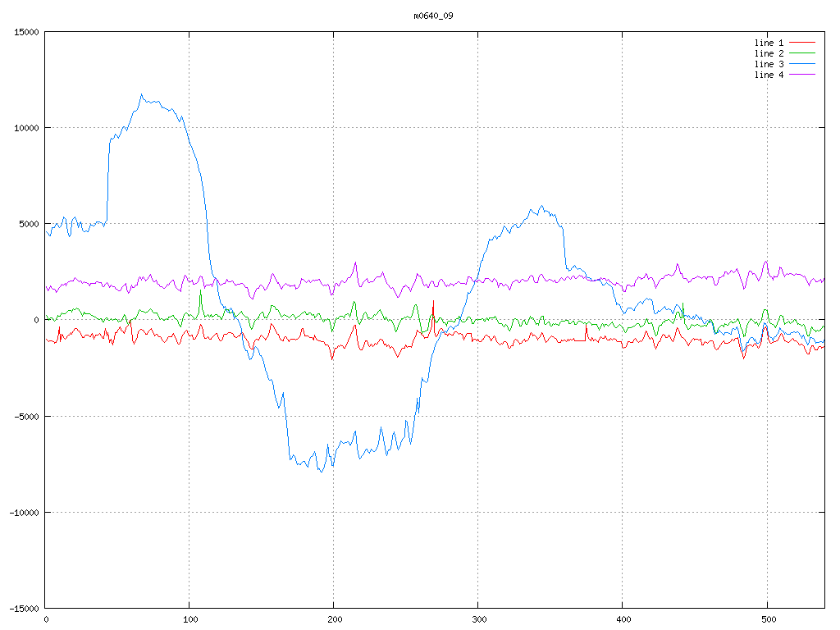The width and height of the screenshot is (840, 630).
Task: Click the -10000 y-axis tick label
Action: (x=23, y=512)
